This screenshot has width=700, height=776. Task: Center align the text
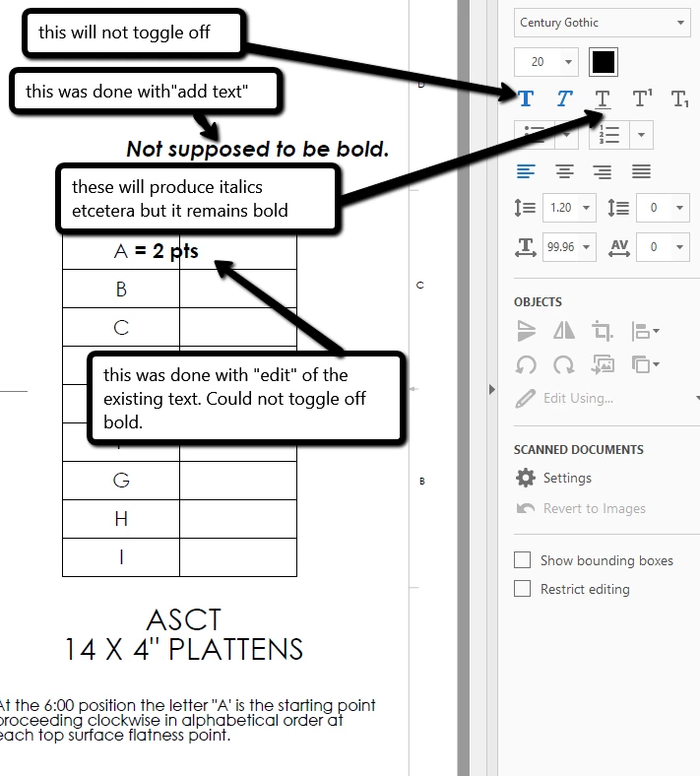(x=564, y=171)
